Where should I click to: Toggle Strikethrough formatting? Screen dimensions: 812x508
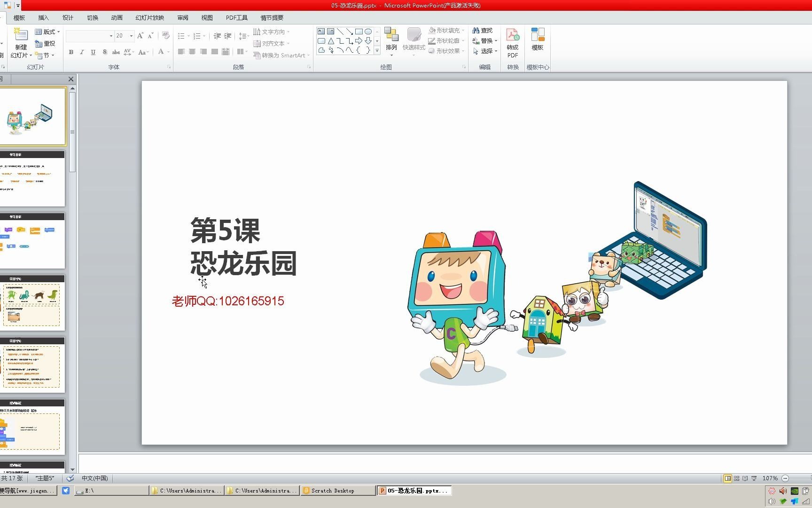(x=116, y=52)
